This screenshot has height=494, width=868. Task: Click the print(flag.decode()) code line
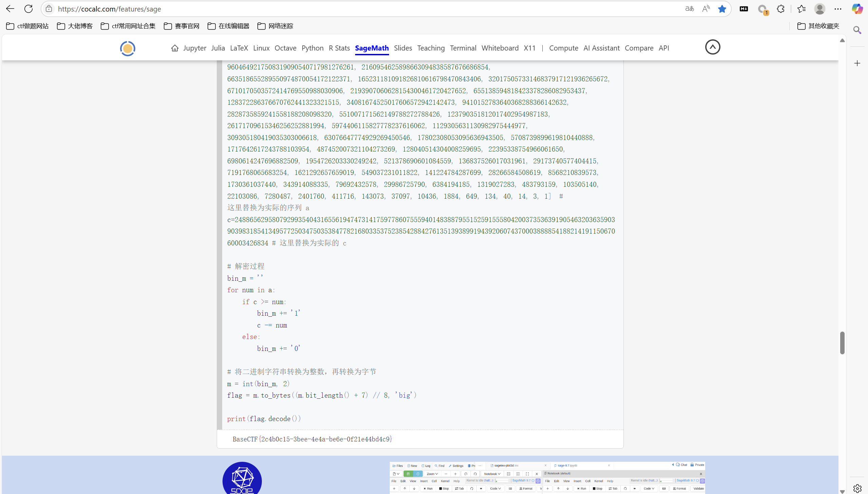(264, 419)
